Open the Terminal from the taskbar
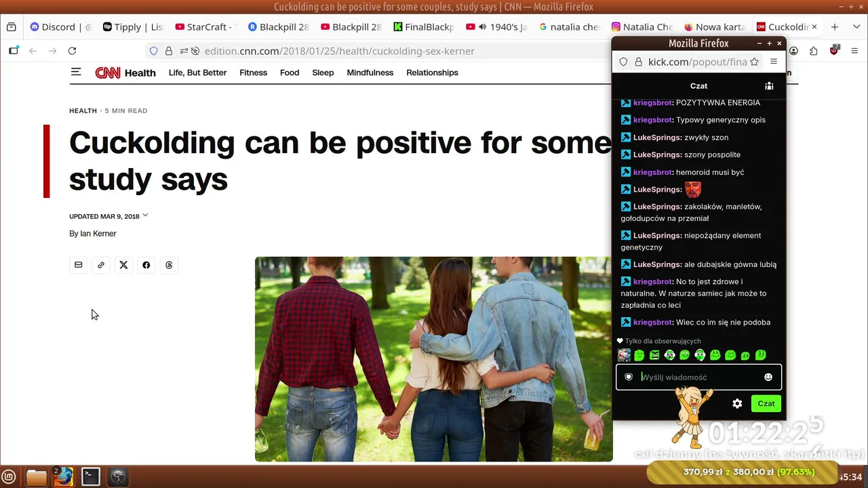 point(91,477)
